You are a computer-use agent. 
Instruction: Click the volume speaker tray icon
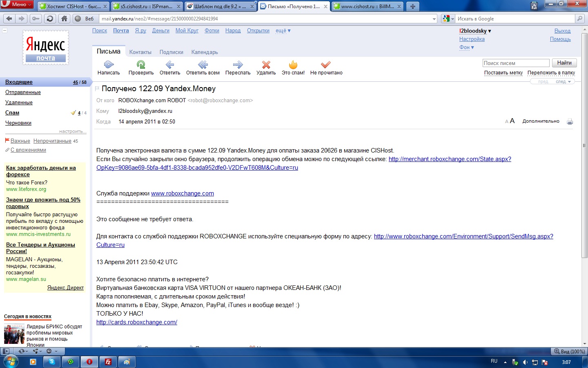coord(525,362)
